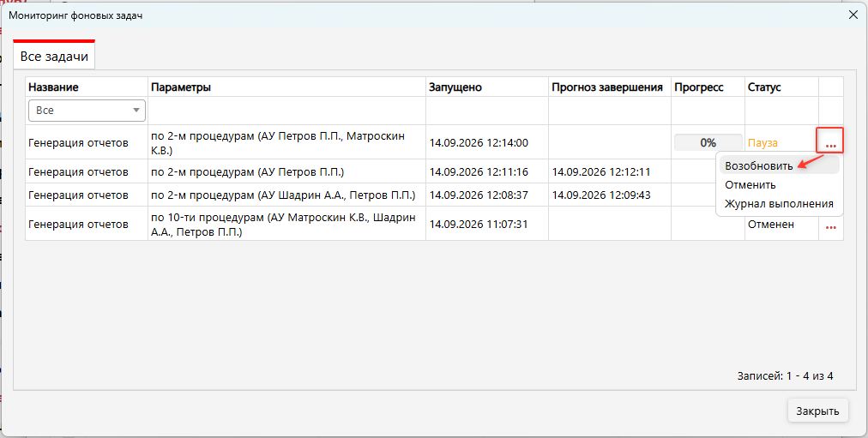This screenshot has width=868, height=438.
Task: Open Журнал выполнения from the context menu
Action: pos(779,203)
